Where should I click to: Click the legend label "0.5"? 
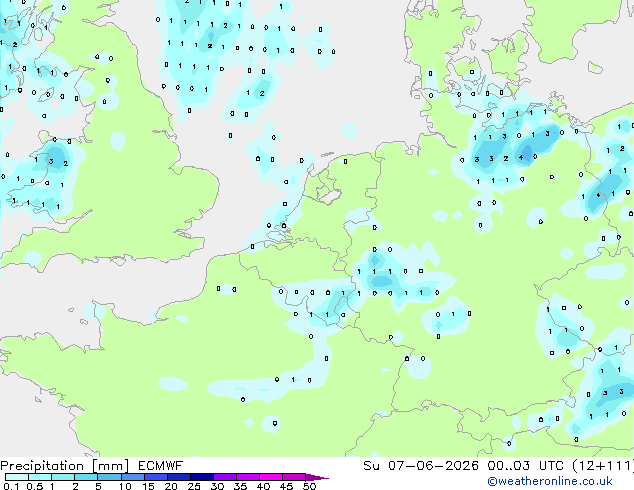[35, 486]
